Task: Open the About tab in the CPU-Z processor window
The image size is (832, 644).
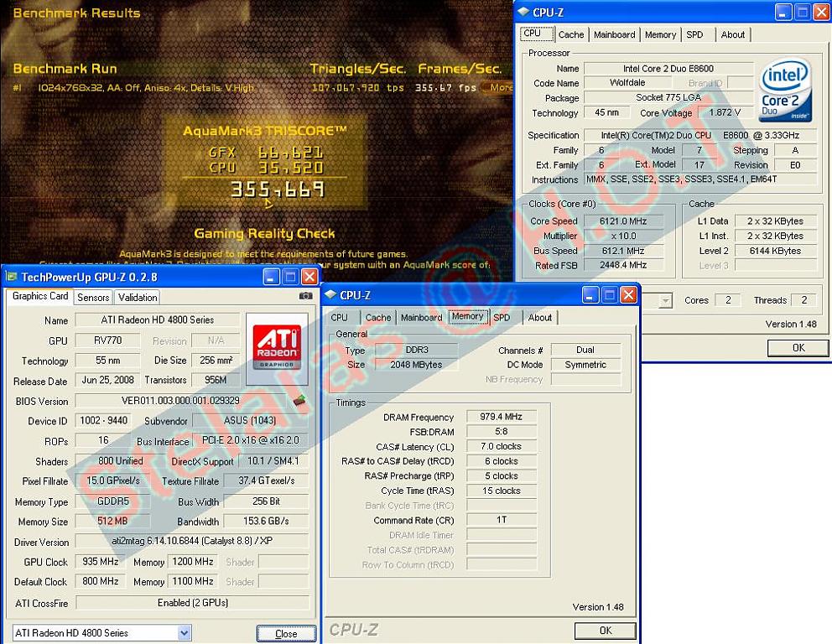Action: 733,34
